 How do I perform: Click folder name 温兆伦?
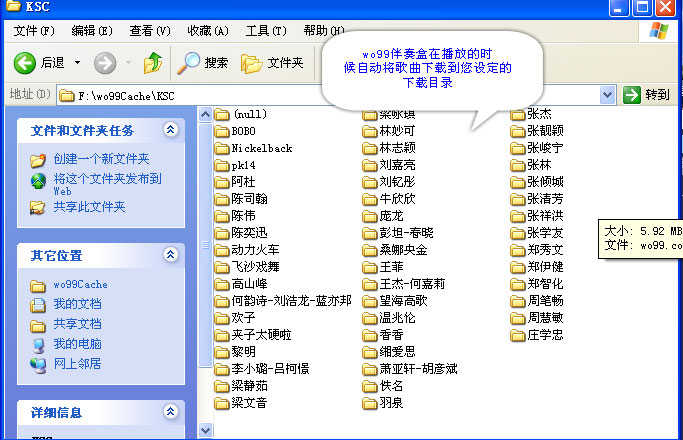pyautogui.click(x=398, y=318)
